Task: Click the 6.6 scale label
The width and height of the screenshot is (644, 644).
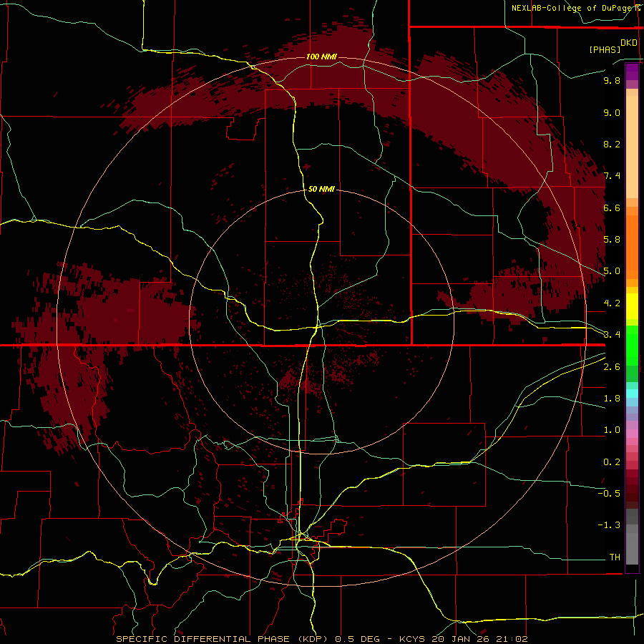Action: click(612, 208)
